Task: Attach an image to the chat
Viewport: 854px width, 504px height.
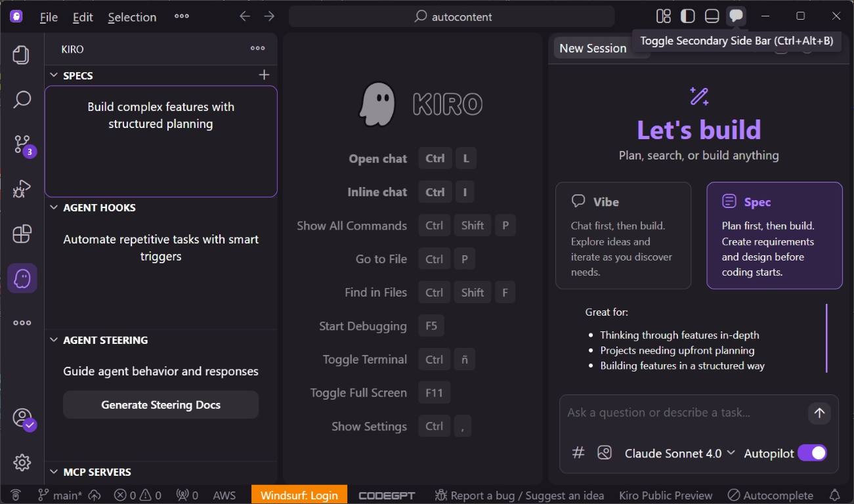Action: tap(605, 453)
